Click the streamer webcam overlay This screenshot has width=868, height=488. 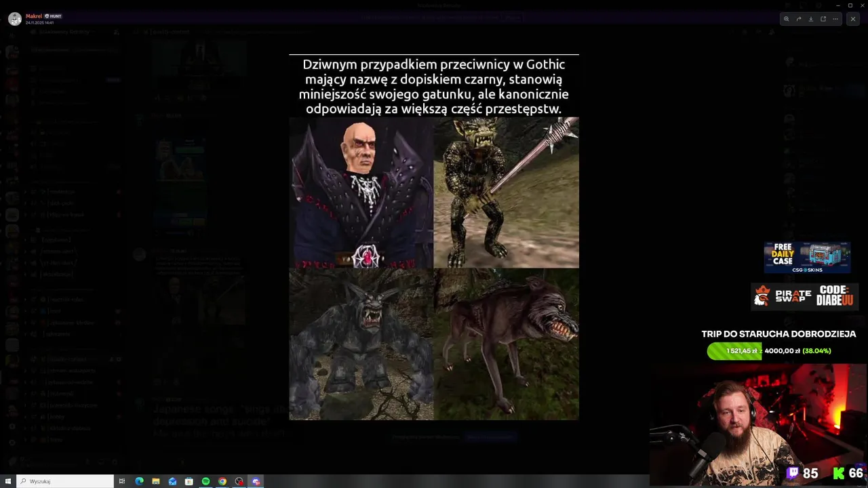757,424
